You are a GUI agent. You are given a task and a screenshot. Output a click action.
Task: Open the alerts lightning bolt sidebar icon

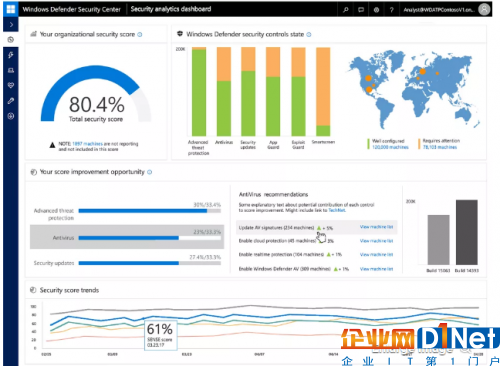pyautogui.click(x=11, y=55)
